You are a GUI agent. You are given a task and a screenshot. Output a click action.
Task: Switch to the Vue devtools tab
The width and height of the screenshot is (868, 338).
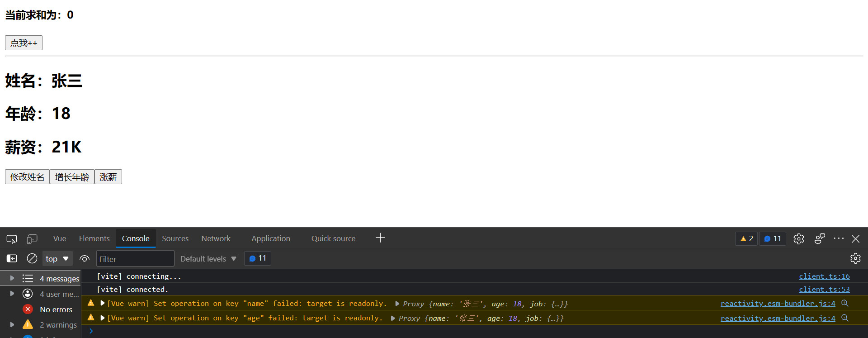click(60, 238)
